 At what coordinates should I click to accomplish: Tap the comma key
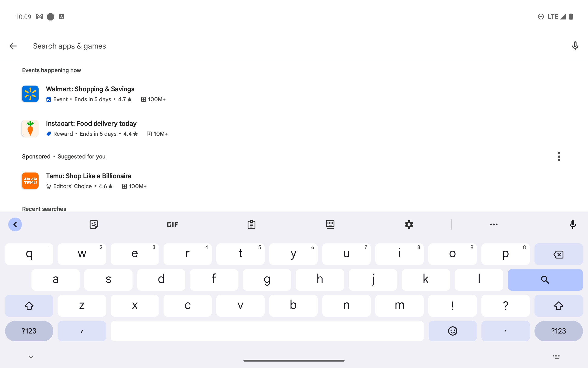[x=82, y=331]
